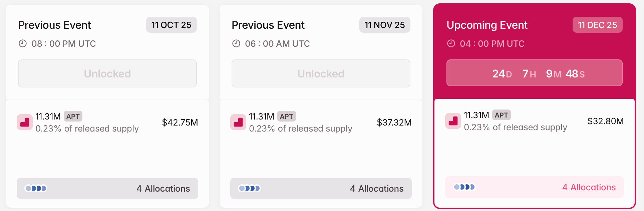Click the $32.80M value on the Upcoming Event
Viewport: 644px width, 211px height.
click(606, 122)
